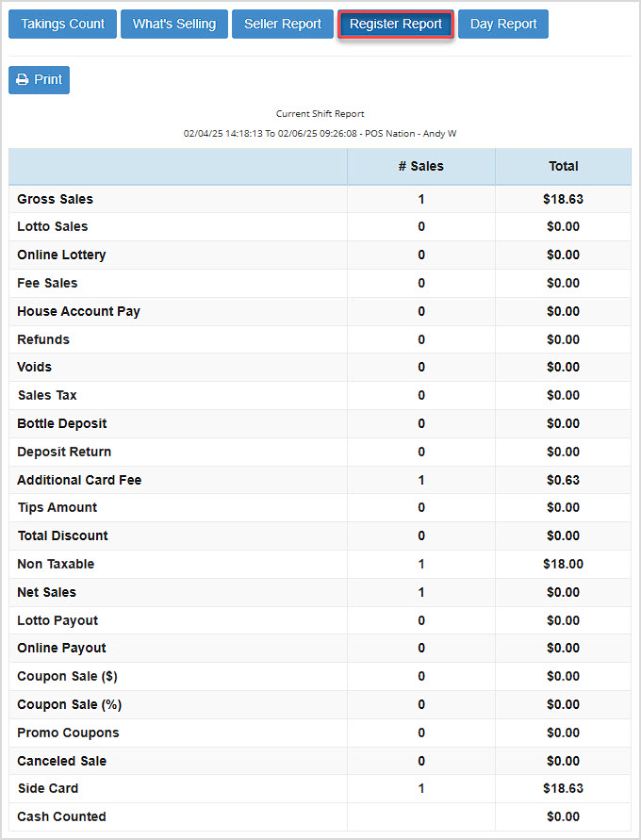Open the Takings Count report
Screen dimensions: 641x840
[62, 24]
